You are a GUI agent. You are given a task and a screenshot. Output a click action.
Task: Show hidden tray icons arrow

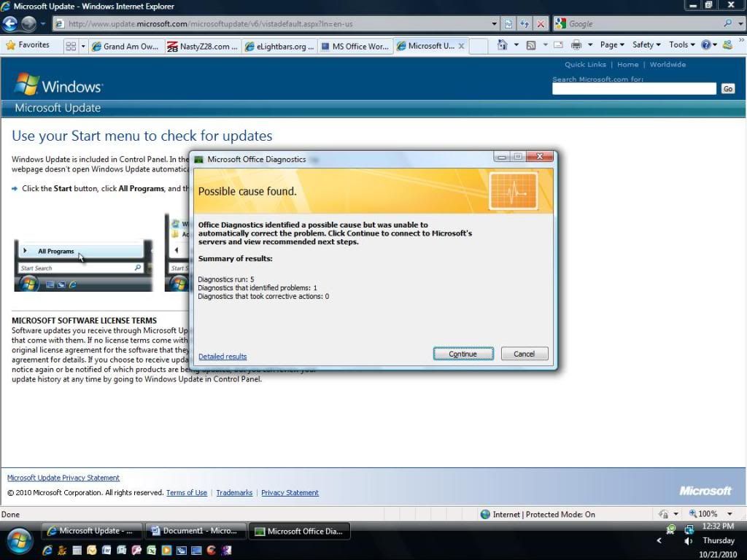659,540
